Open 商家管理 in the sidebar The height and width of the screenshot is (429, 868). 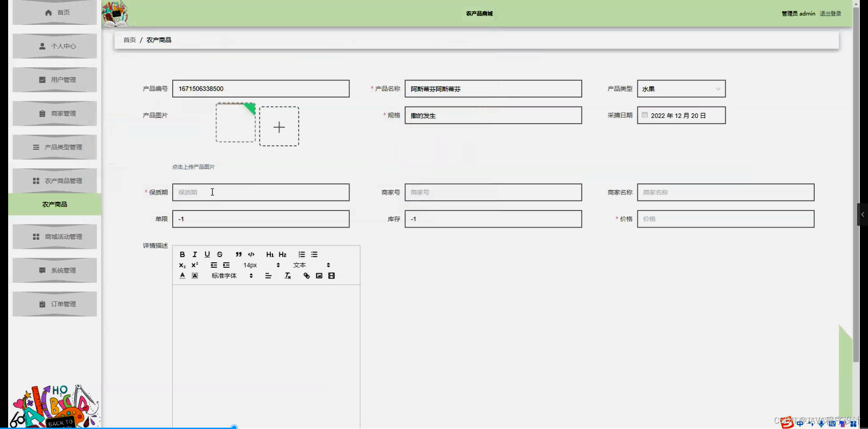55,113
